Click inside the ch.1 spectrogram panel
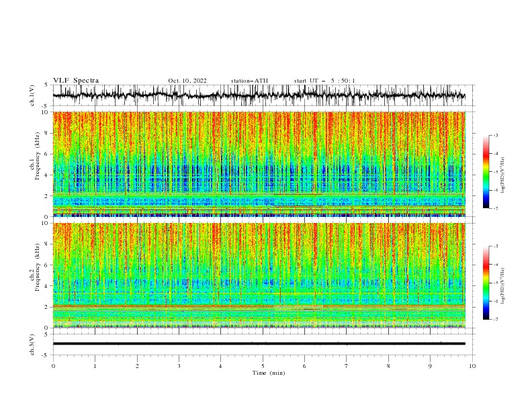 (259, 164)
